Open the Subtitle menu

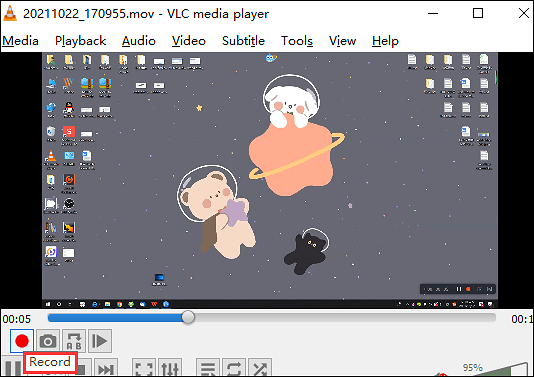[243, 41]
